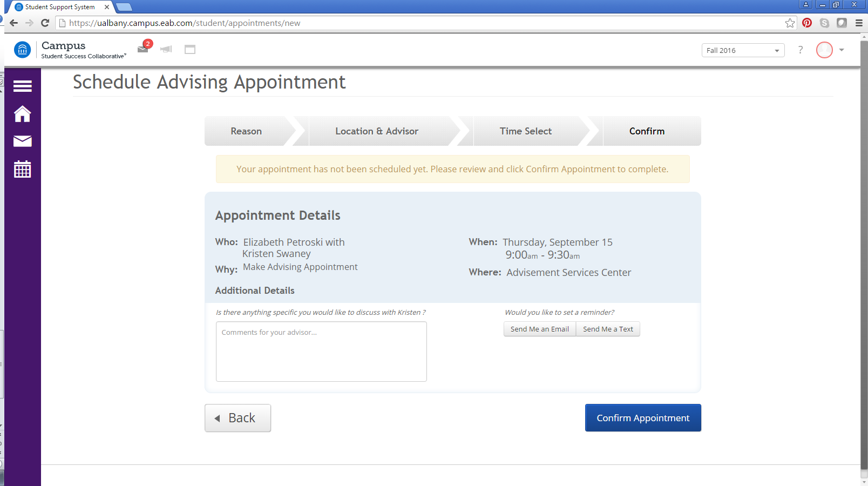The height and width of the screenshot is (486, 868).
Task: Open messages via the sidebar envelope icon
Action: (x=22, y=141)
